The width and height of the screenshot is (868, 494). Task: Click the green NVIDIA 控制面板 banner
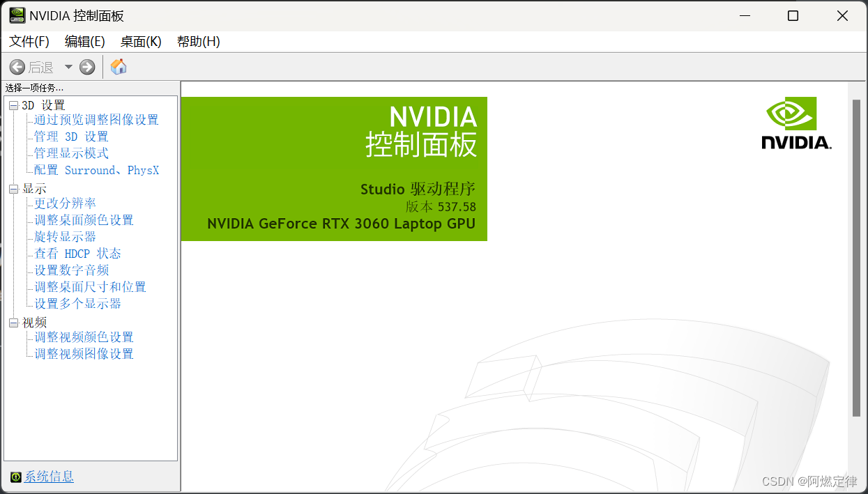[x=333, y=169]
